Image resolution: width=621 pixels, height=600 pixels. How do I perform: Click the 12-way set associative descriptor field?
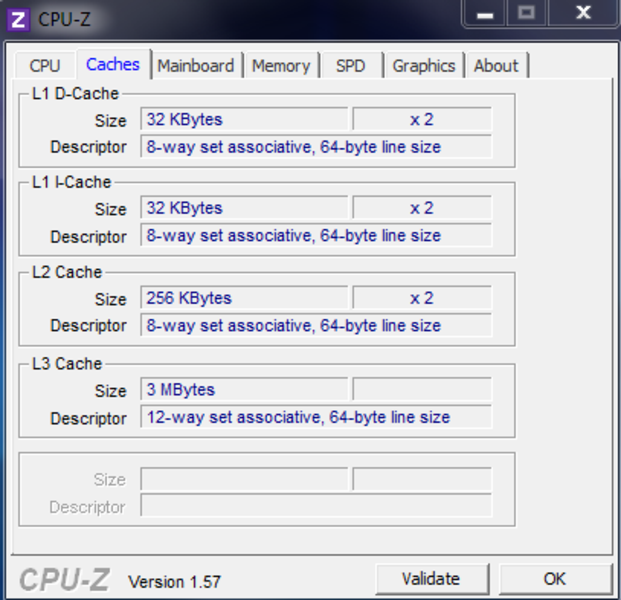(316, 417)
